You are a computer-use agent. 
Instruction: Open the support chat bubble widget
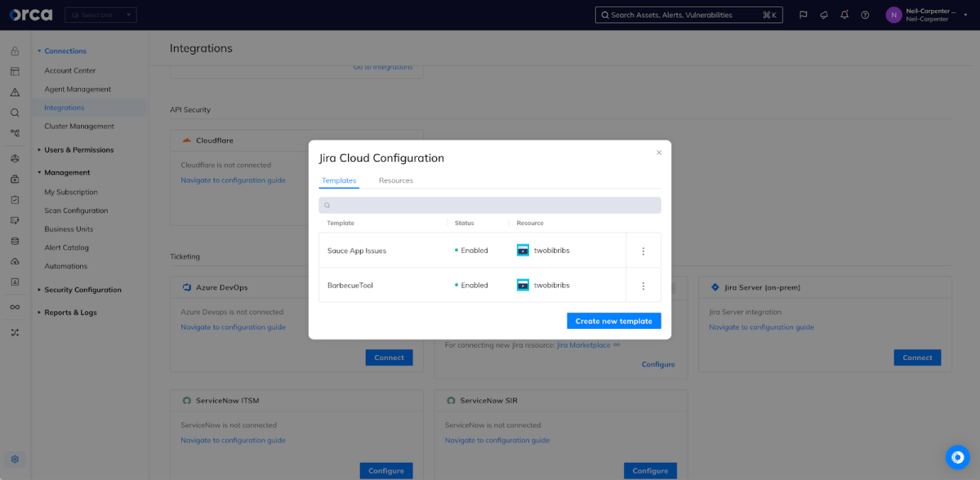(957, 457)
